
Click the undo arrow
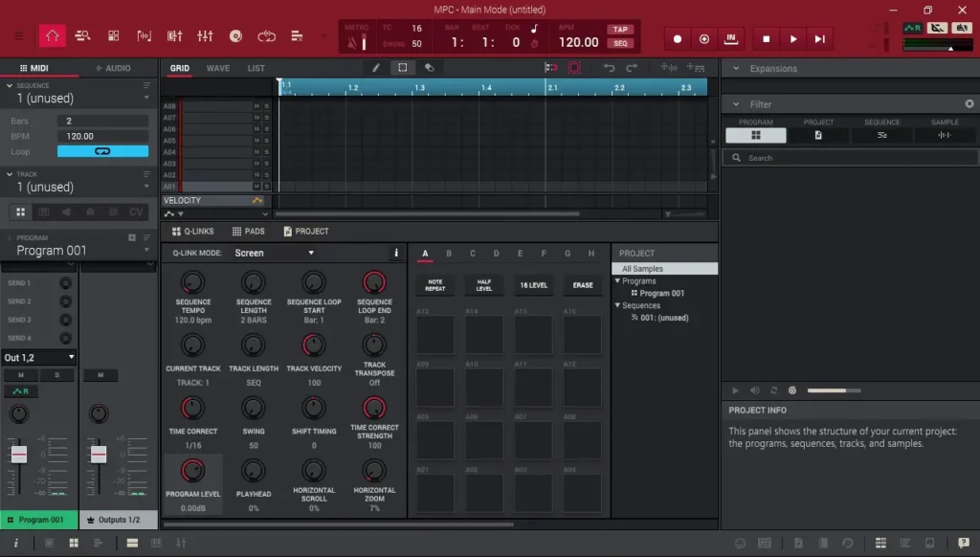tap(609, 68)
